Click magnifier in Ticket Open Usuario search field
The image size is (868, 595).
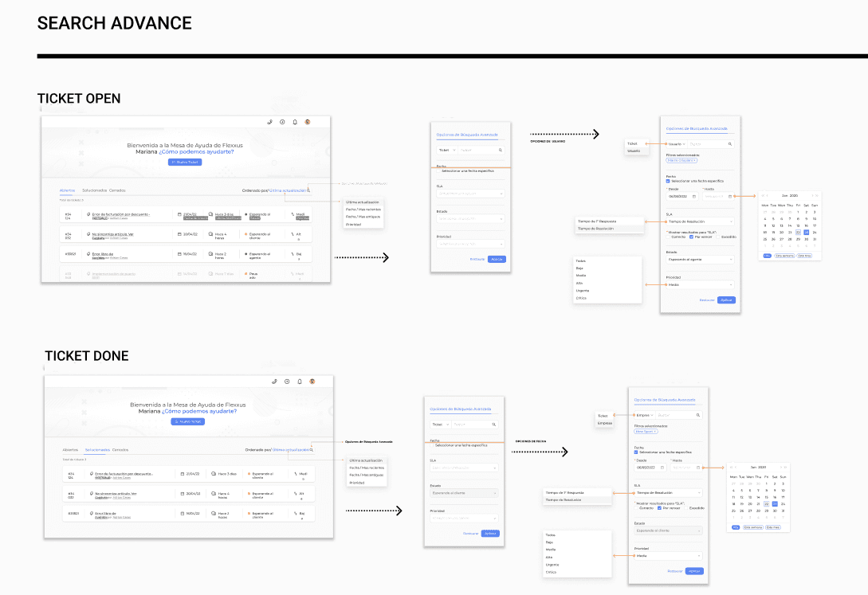730,144
